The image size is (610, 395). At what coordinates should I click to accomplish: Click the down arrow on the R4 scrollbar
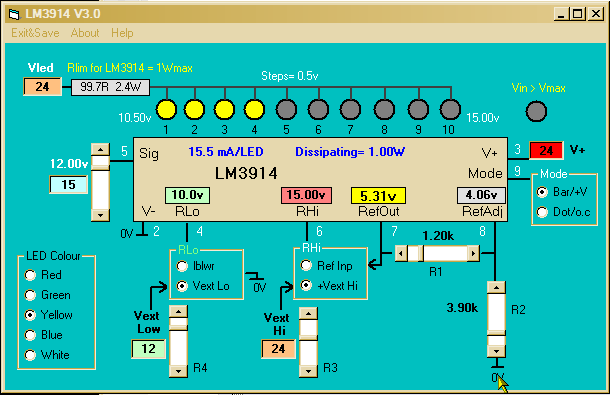pos(179,371)
